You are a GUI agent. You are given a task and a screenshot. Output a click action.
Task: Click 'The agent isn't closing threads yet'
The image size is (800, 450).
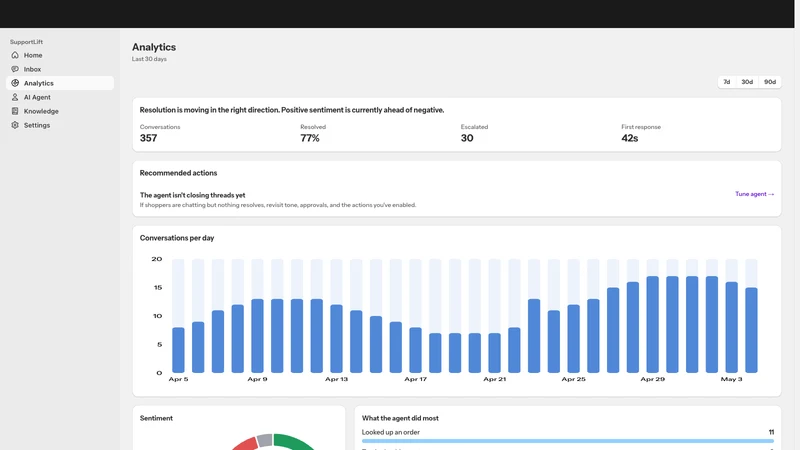click(192, 195)
